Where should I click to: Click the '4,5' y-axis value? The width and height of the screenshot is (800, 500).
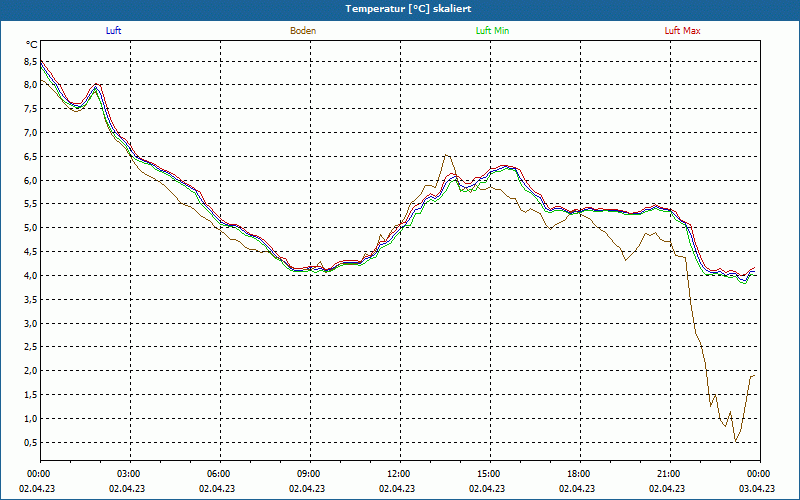click(31, 252)
